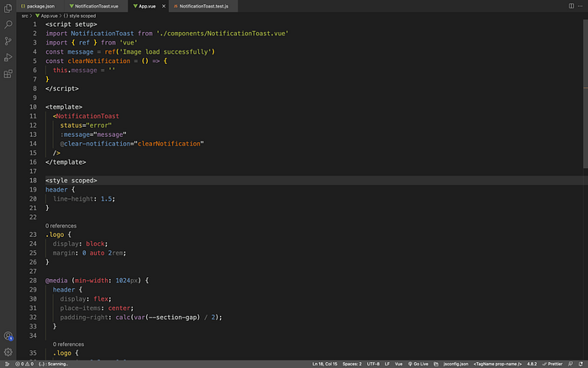Click the NotificationToast tag on line 11
The image size is (588, 368).
(87, 116)
